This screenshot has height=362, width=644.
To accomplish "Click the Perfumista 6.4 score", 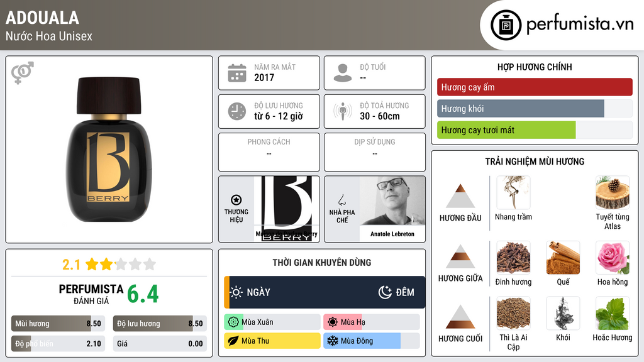I will click(x=143, y=294).
